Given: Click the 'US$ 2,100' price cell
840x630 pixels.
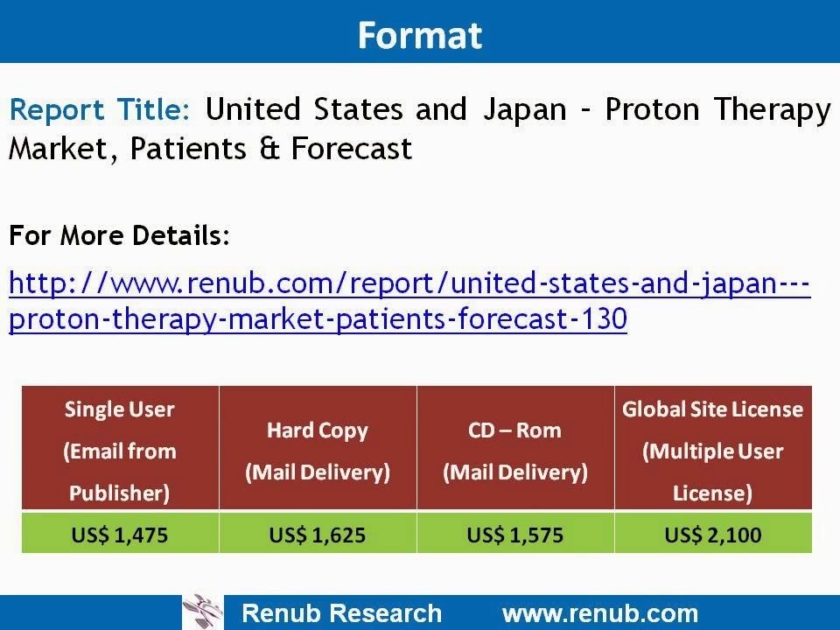Looking at the screenshot, I should 713,534.
